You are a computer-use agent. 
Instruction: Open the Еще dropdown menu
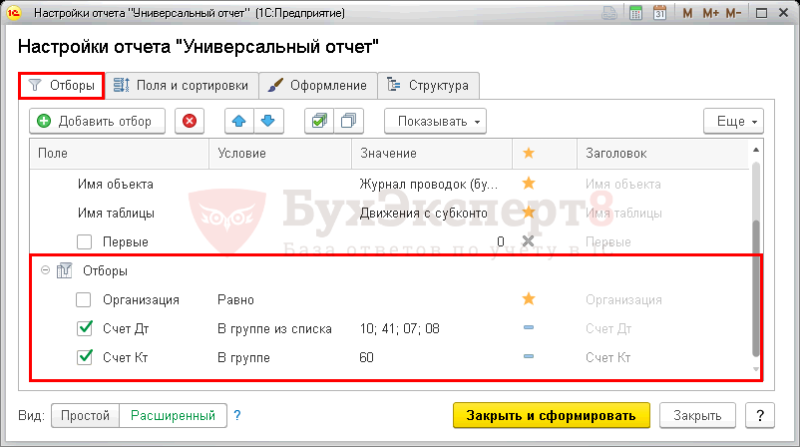733,121
